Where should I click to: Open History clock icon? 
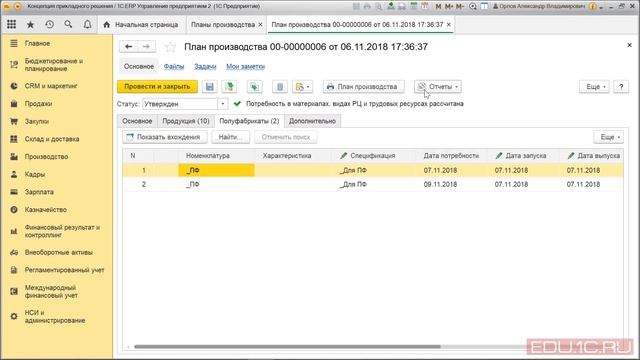coord(49,24)
